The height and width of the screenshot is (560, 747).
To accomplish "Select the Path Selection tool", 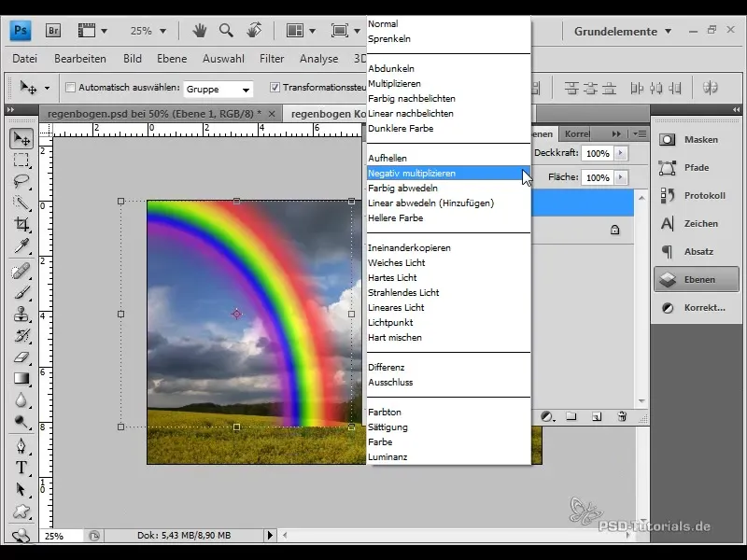I will click(21, 489).
